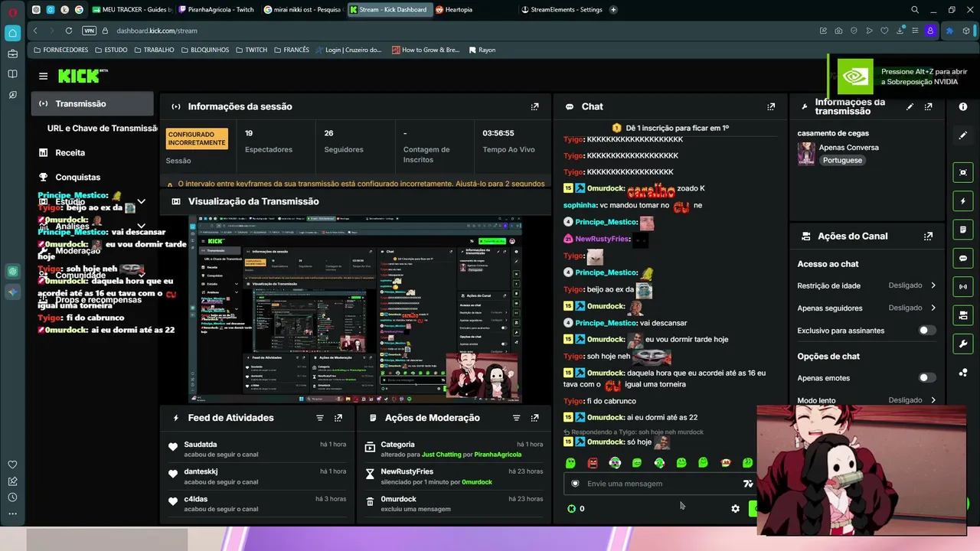Pop out the Chat panel
Viewport: 980px width, 551px height.
(771, 106)
